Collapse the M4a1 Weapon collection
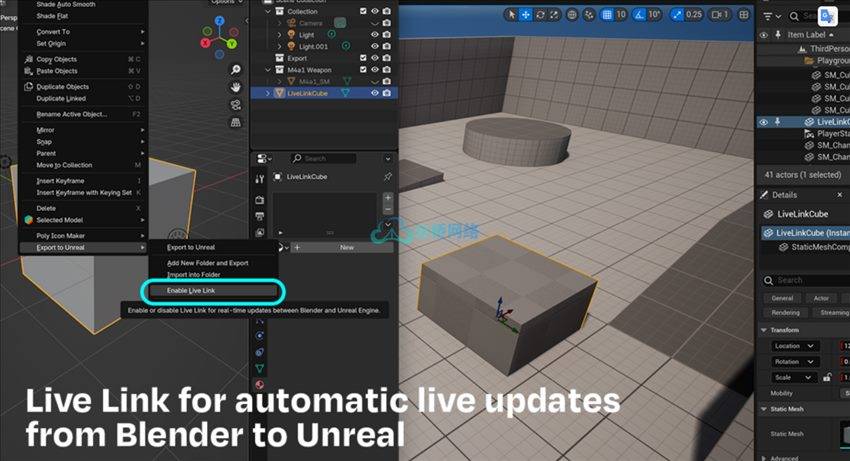This screenshot has width=850, height=461. click(268, 70)
